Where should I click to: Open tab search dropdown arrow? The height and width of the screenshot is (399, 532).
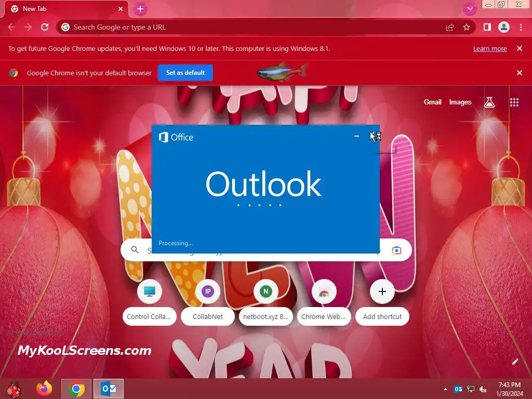click(470, 9)
